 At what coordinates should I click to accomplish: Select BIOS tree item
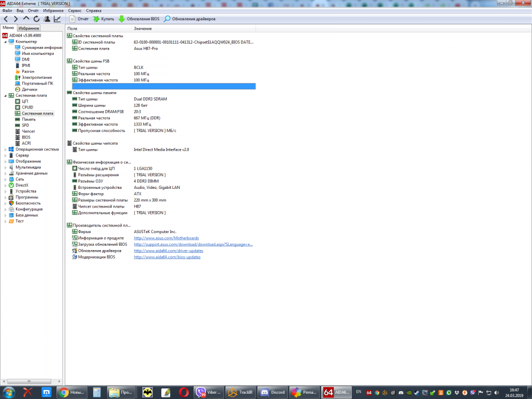pos(23,137)
